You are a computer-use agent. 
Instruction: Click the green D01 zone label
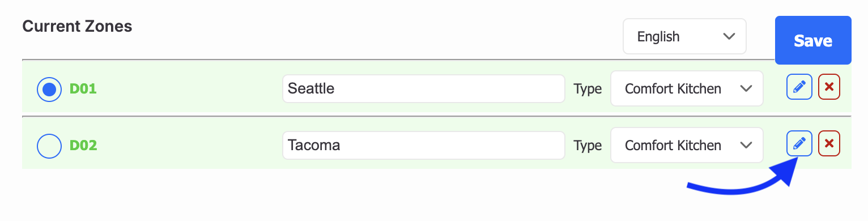[83, 89]
